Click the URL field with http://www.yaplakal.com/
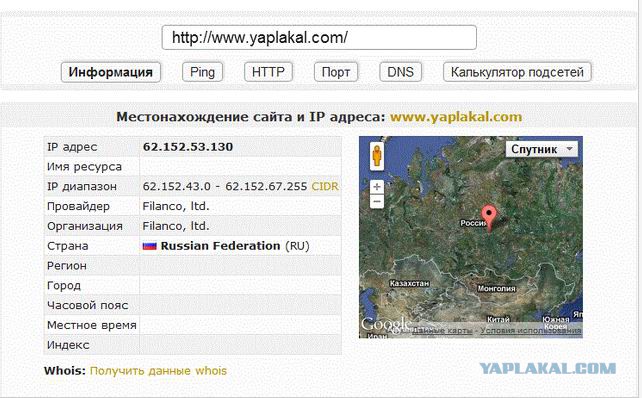 pyautogui.click(x=319, y=38)
